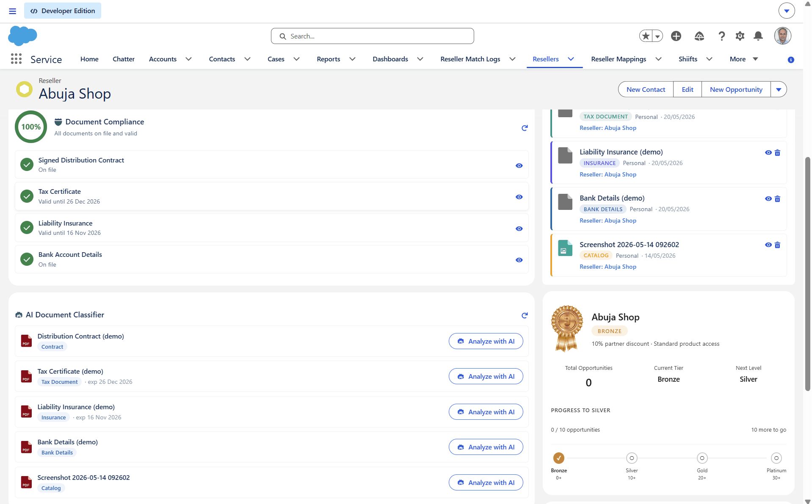
Task: Preview the Bank Details (demo) file
Action: (x=768, y=198)
